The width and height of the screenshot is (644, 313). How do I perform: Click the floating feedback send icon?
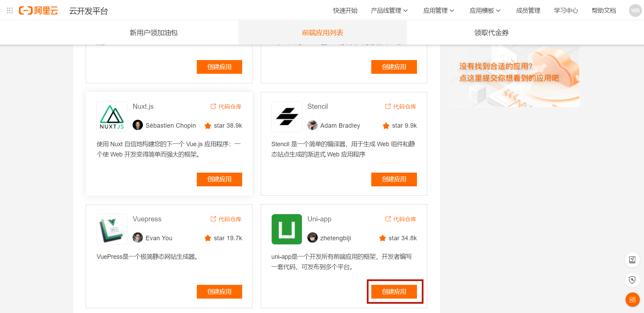pyautogui.click(x=632, y=260)
